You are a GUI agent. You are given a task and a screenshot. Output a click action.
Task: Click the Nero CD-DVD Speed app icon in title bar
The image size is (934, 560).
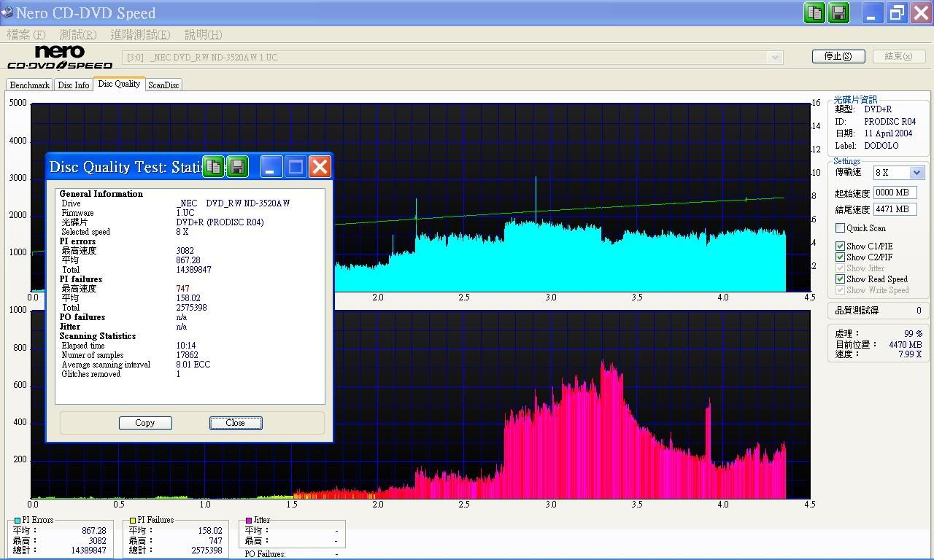pos(7,12)
